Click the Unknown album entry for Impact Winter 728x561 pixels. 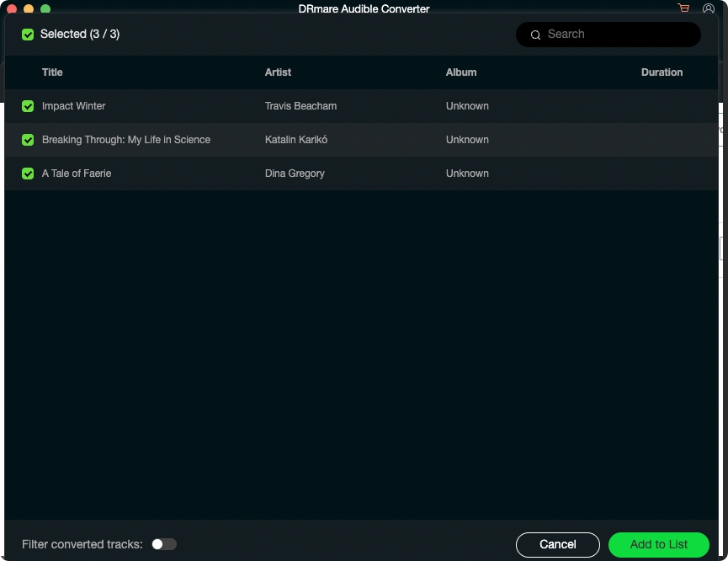coord(467,106)
